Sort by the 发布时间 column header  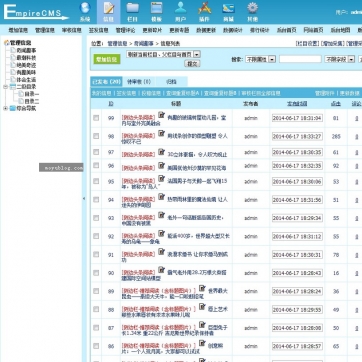click(297, 104)
